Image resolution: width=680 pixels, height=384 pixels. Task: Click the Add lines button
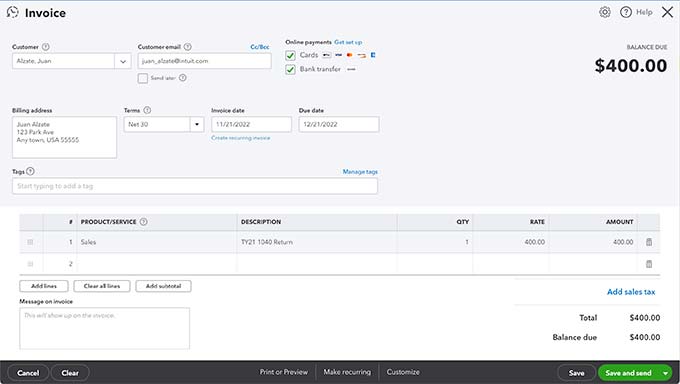click(x=44, y=286)
